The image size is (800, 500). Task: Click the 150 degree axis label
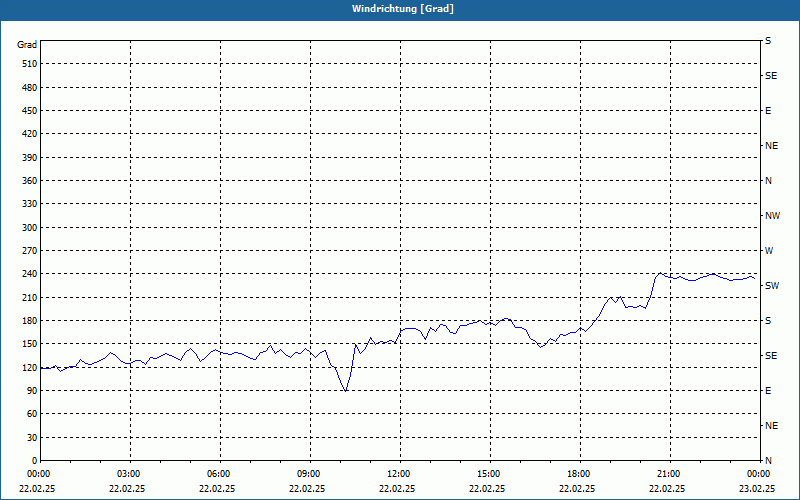30,343
